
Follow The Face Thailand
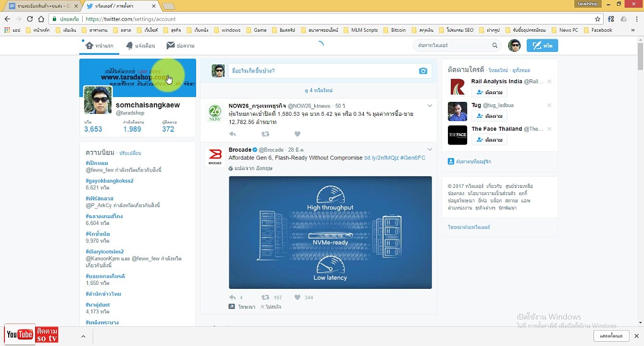(489, 140)
